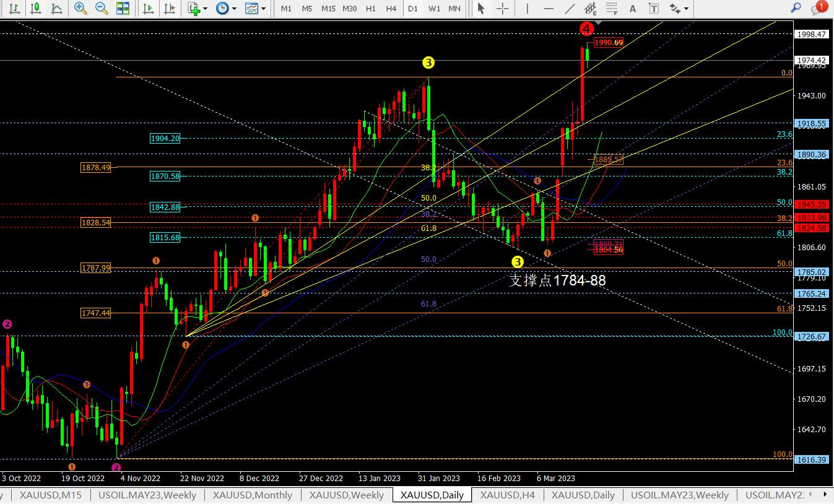834x504 pixels.
Task: Pick the trendline drawing tool
Action: pyautogui.click(x=569, y=9)
